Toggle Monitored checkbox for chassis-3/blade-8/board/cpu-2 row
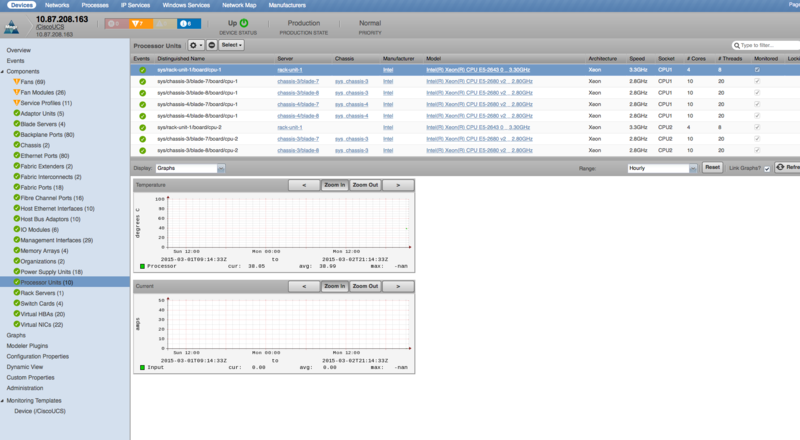The width and height of the screenshot is (800, 440). pos(757,150)
